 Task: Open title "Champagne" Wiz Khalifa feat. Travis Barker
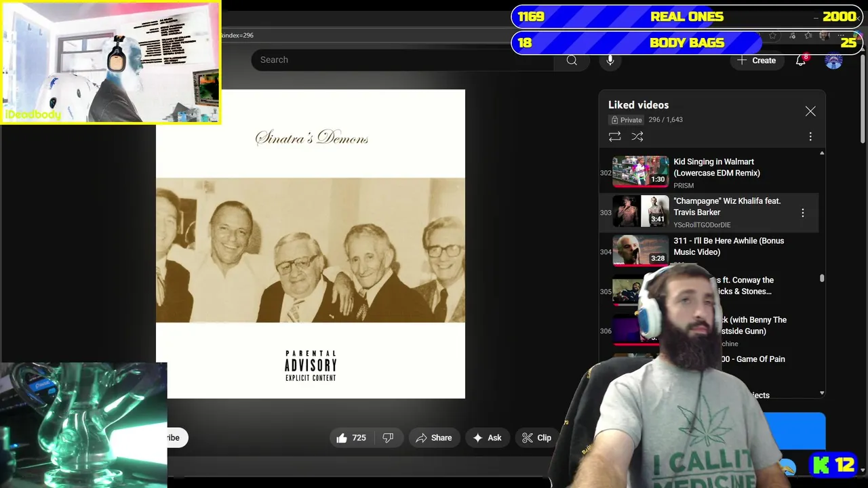point(727,207)
